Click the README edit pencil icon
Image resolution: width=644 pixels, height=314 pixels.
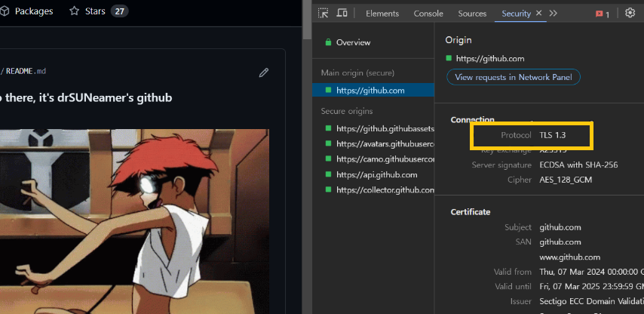point(264,72)
